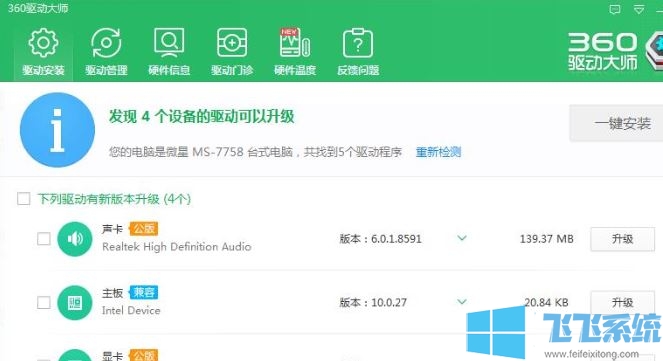Viewport: 663px width, 361px height.
Task: Click 升级 for the Realtek sound card
Action: (622, 239)
